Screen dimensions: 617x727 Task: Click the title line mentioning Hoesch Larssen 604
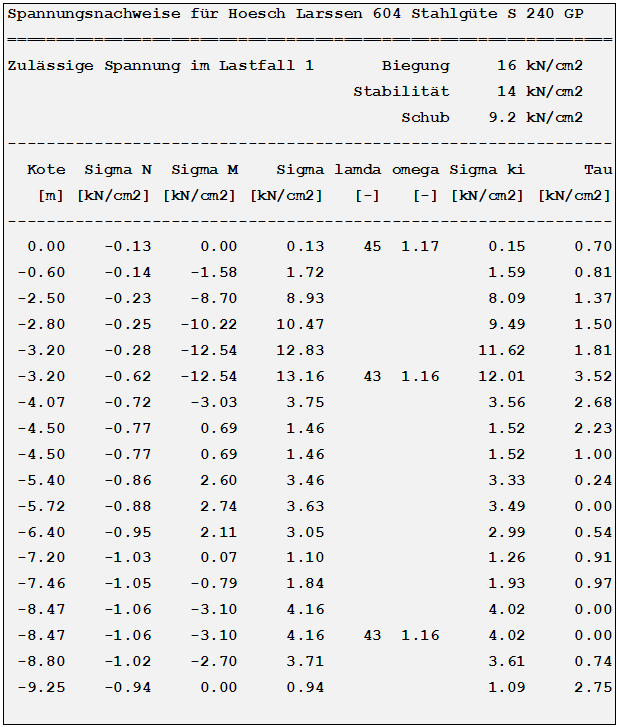[x=295, y=14]
